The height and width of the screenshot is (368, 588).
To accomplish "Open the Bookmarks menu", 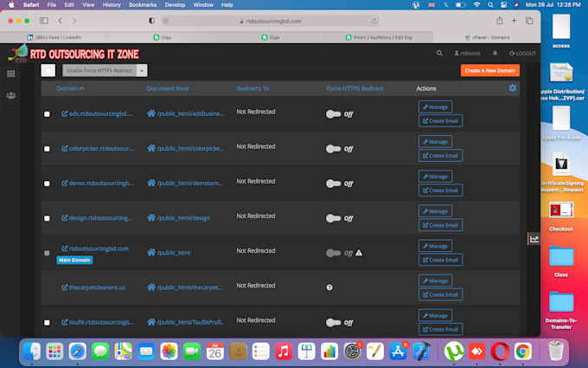I will pyautogui.click(x=143, y=5).
